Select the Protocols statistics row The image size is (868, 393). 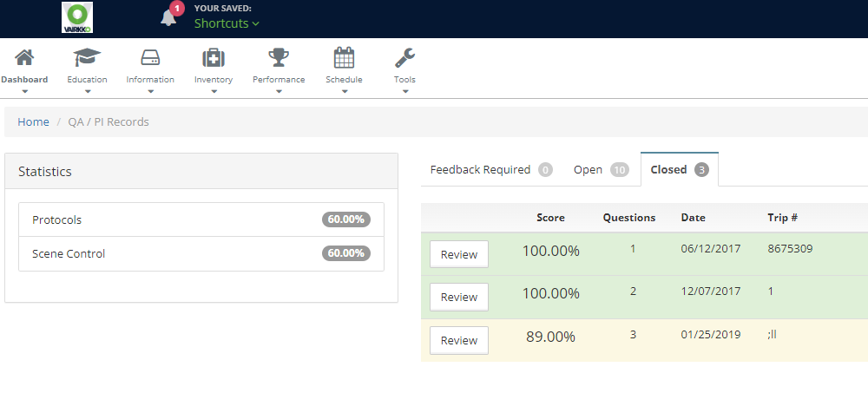point(201,219)
